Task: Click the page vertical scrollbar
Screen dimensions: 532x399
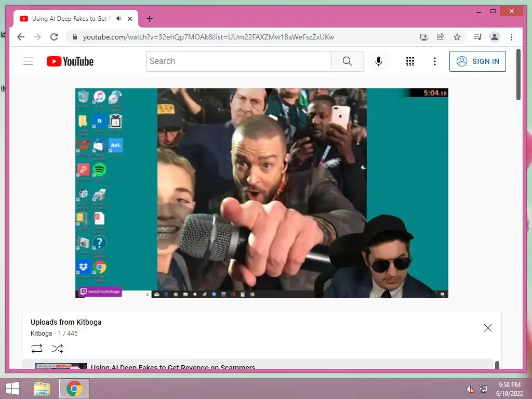Action: (518, 75)
